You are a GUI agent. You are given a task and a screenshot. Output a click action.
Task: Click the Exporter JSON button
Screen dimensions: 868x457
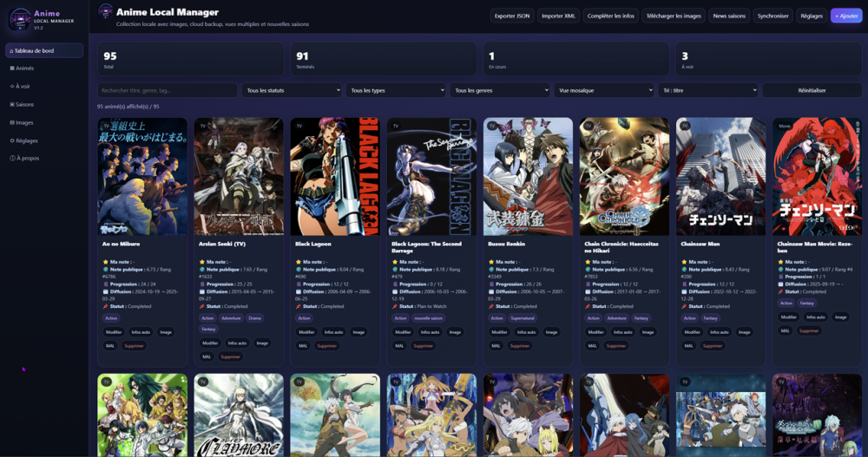click(x=511, y=16)
